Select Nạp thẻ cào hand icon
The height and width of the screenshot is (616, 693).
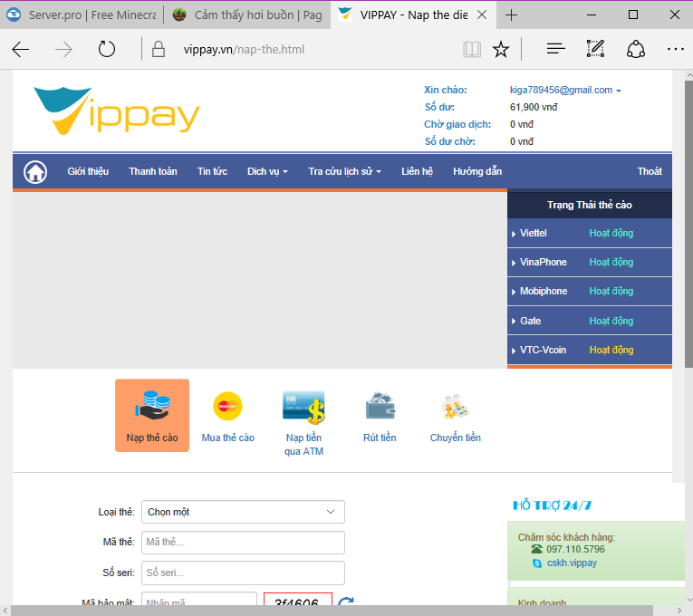tap(152, 406)
